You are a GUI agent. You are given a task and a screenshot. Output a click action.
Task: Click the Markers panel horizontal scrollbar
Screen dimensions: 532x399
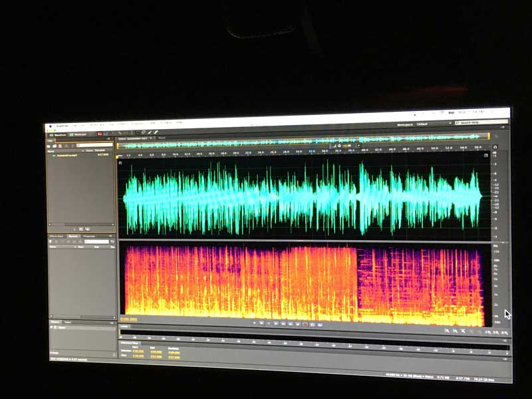(x=82, y=317)
